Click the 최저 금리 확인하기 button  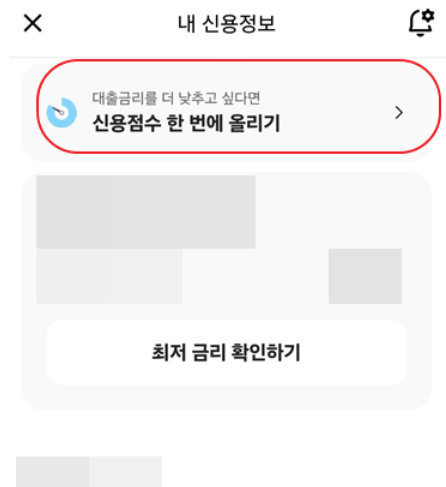[x=226, y=352]
